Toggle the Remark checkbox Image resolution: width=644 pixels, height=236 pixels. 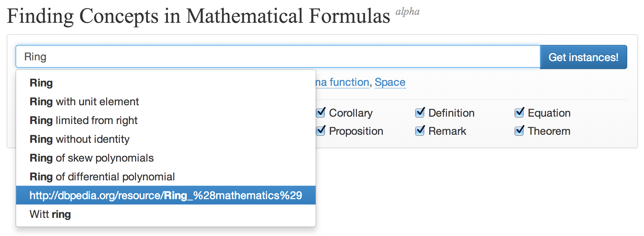click(x=420, y=131)
